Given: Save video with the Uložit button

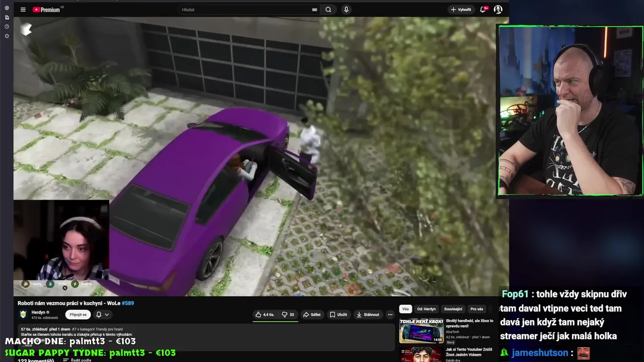Looking at the screenshot, I should (338, 315).
